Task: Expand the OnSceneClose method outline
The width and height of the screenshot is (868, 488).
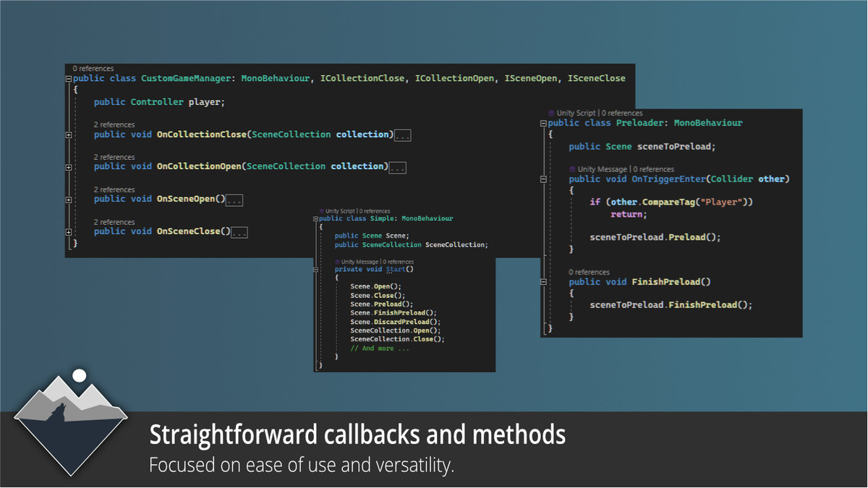Action: pyautogui.click(x=69, y=232)
